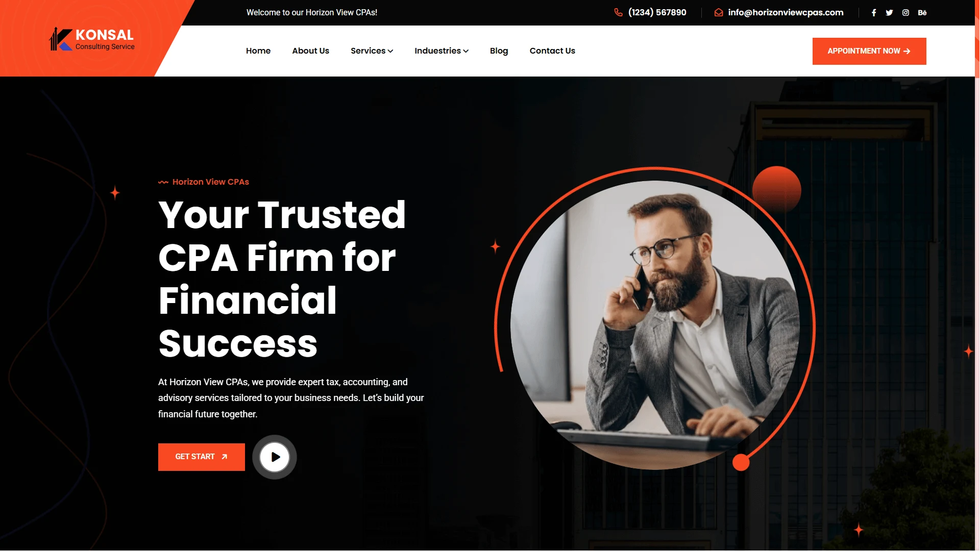Go to the Home page
This screenshot has height=551, width=980.
pos(258,51)
